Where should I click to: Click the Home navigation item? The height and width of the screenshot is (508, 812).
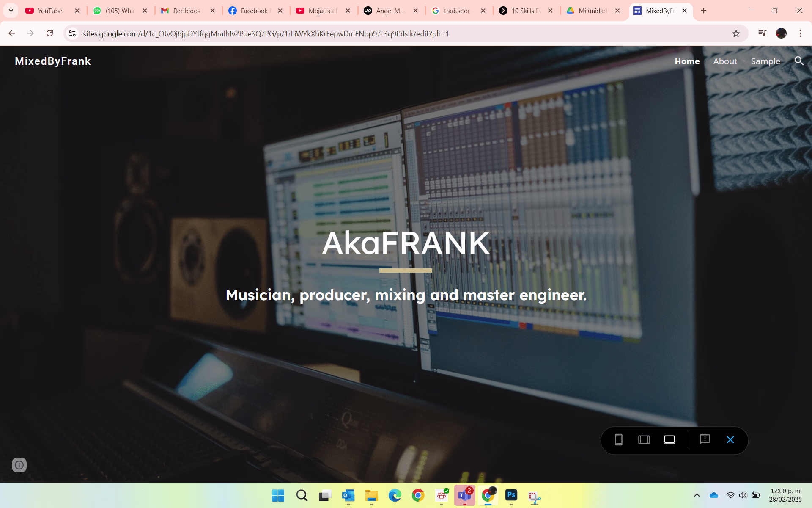(687, 61)
